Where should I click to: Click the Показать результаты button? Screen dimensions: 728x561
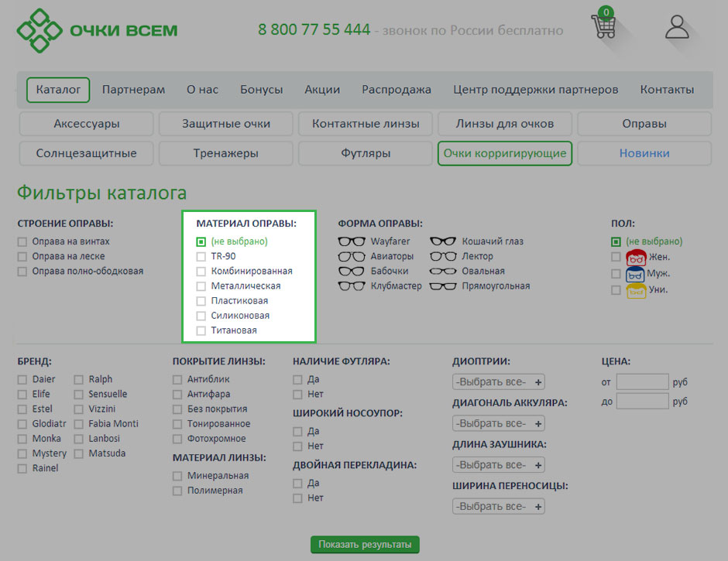pyautogui.click(x=365, y=545)
